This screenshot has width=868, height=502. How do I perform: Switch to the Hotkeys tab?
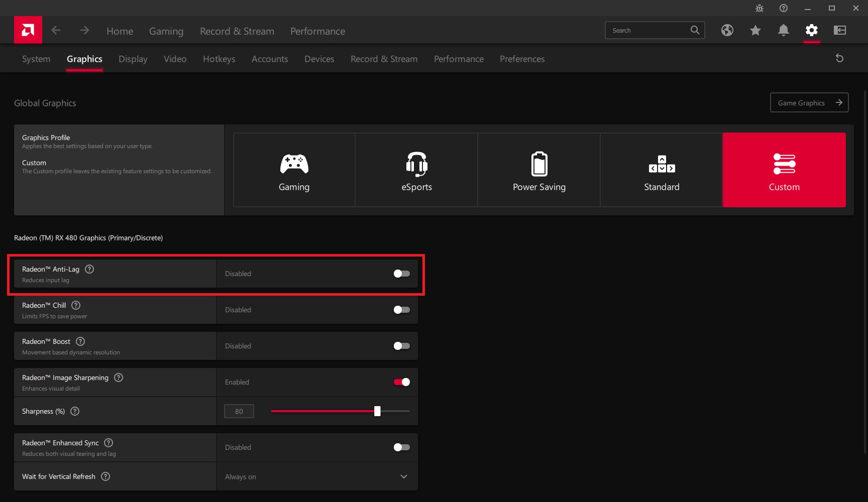click(219, 59)
